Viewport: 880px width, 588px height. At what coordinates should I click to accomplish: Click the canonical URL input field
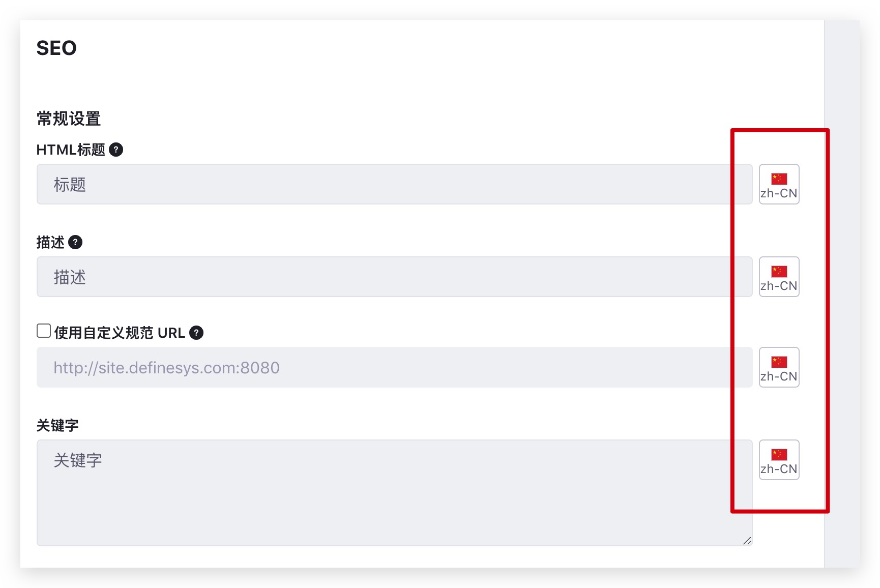coord(394,367)
